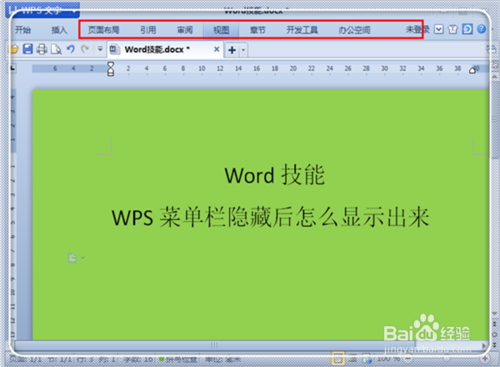Switch to the 页面布局 ribbon tab
The height and width of the screenshot is (367, 500).
(x=104, y=30)
